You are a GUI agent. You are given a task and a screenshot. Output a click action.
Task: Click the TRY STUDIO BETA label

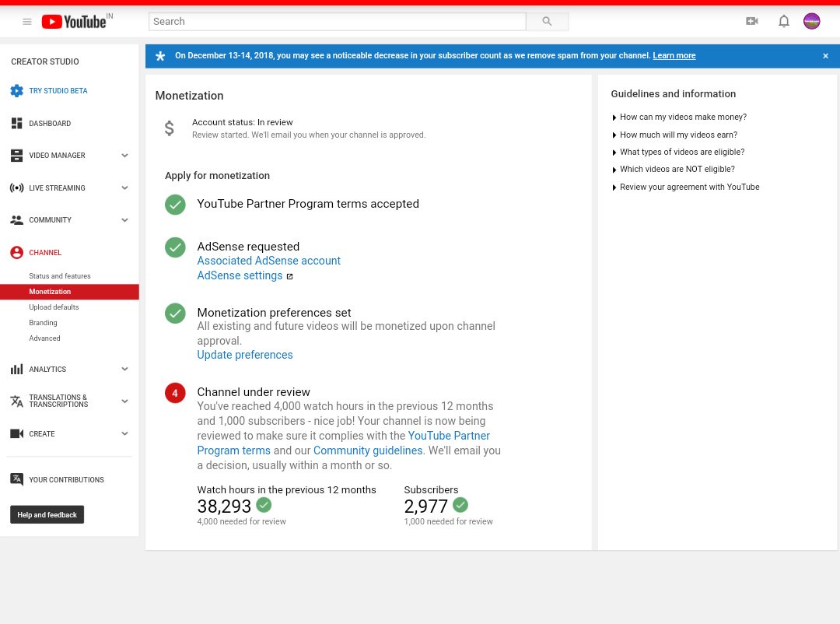pyautogui.click(x=58, y=90)
